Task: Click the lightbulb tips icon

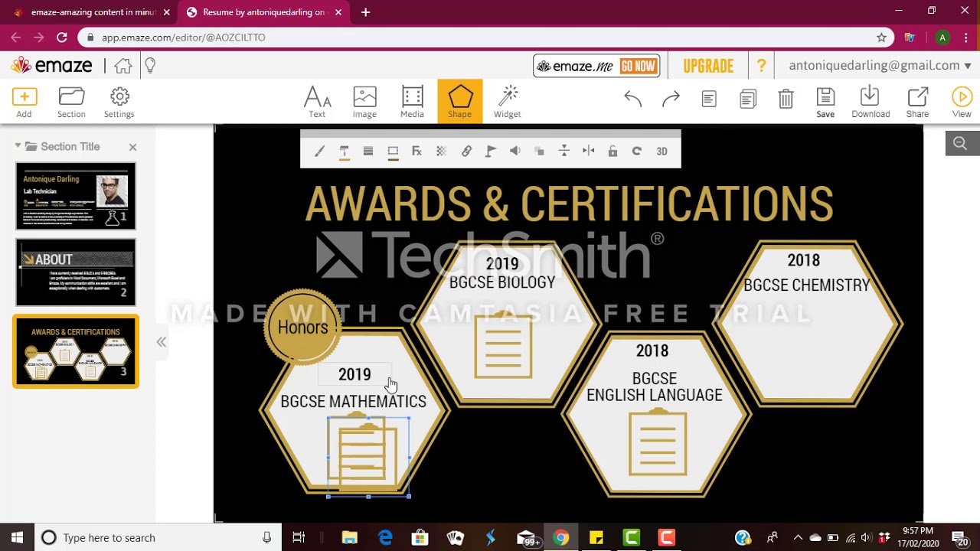Action: (x=150, y=66)
